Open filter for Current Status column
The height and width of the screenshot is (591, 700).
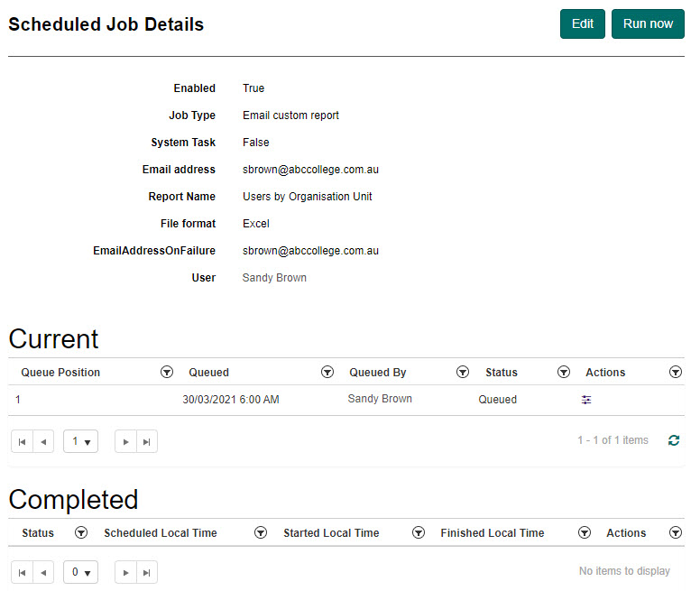click(x=564, y=372)
